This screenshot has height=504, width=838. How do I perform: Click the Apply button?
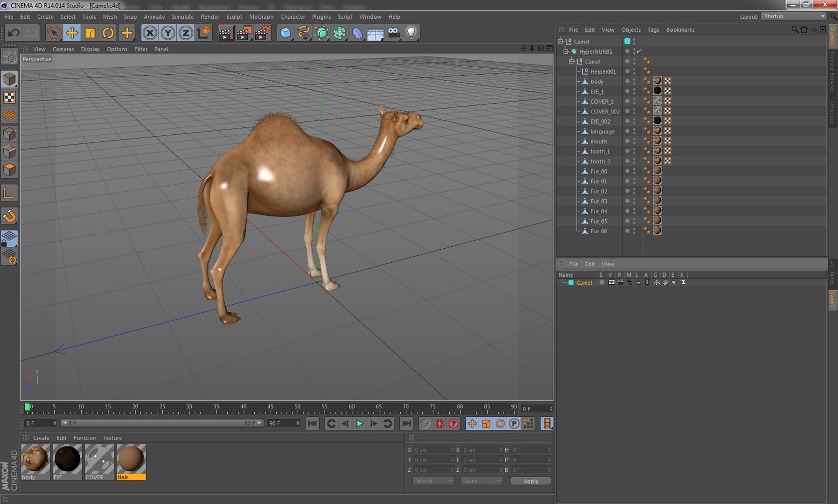531,481
